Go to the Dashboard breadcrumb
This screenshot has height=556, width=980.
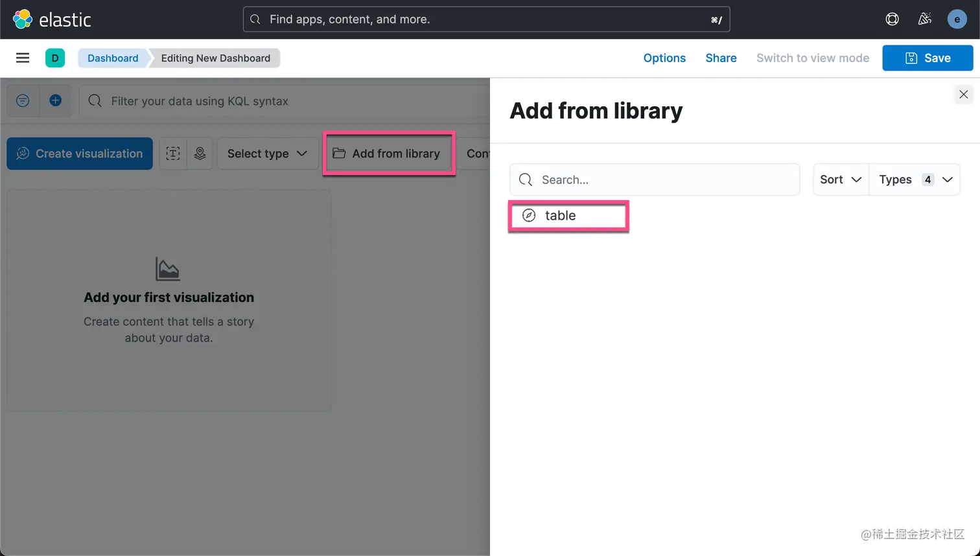[113, 58]
